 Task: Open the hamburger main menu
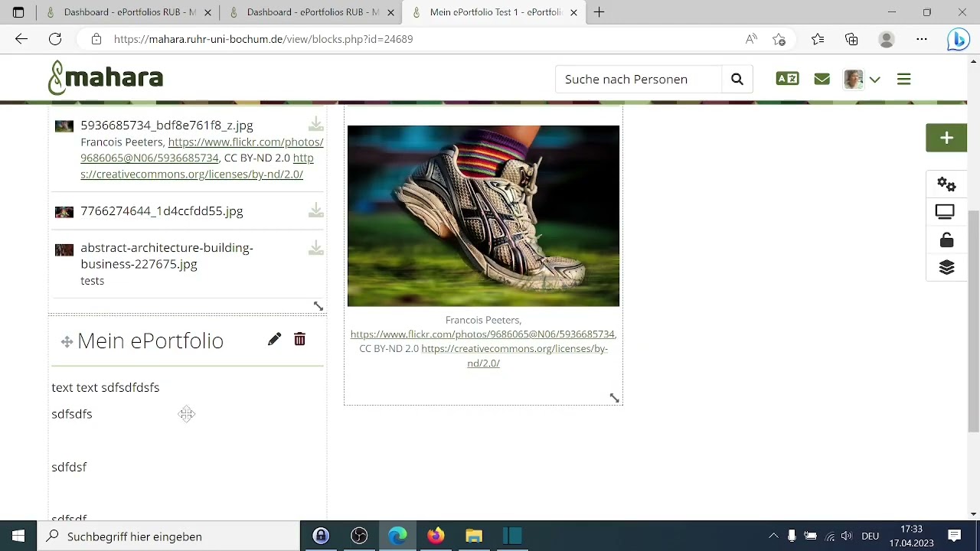(903, 79)
